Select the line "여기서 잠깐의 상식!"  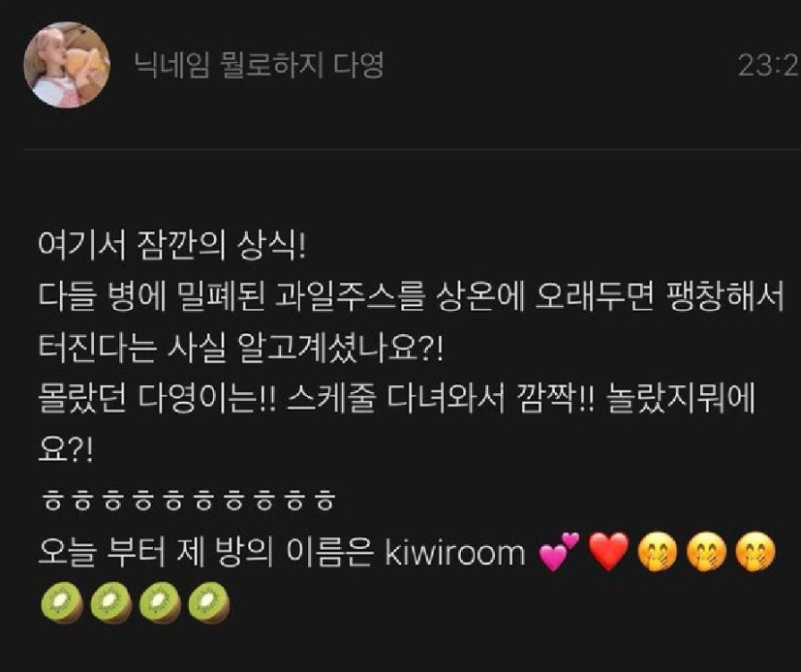(172, 247)
